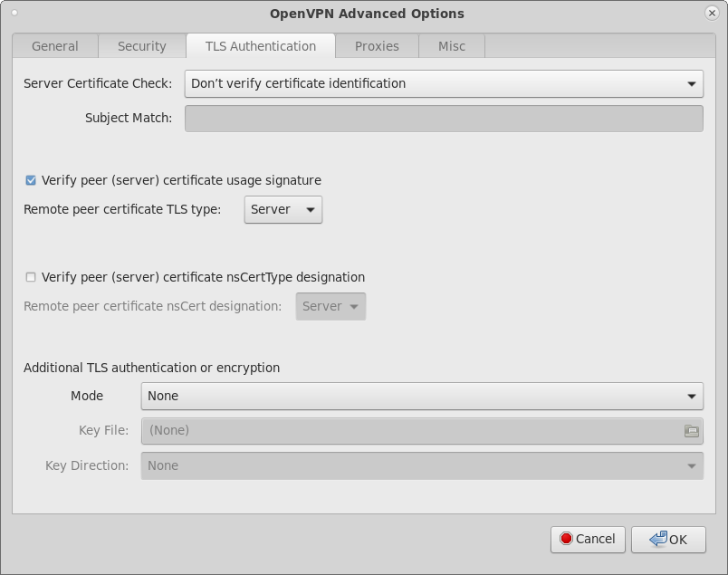
Task: Uncheck Verify peer certificate usage signature
Action: [31, 180]
